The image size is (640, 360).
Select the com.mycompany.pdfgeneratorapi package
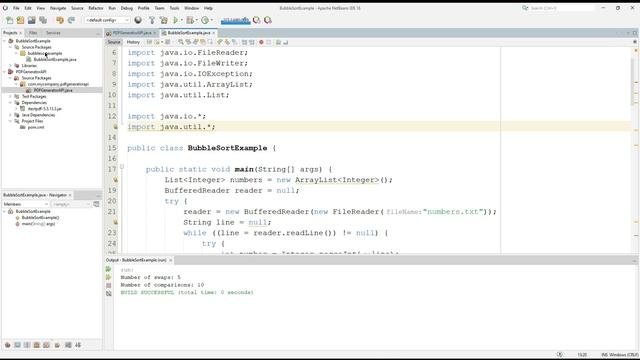[58, 84]
